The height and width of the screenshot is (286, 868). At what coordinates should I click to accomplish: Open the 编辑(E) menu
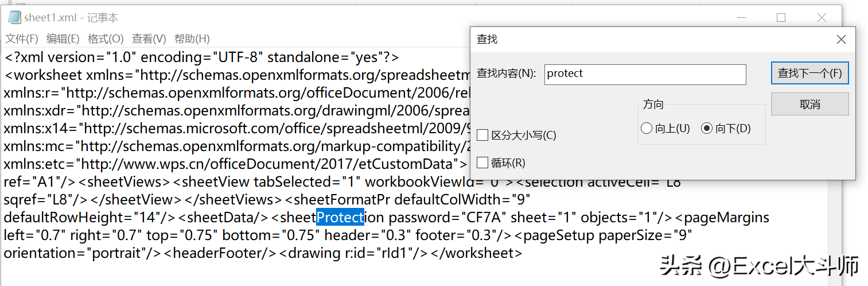pyautogui.click(x=63, y=39)
